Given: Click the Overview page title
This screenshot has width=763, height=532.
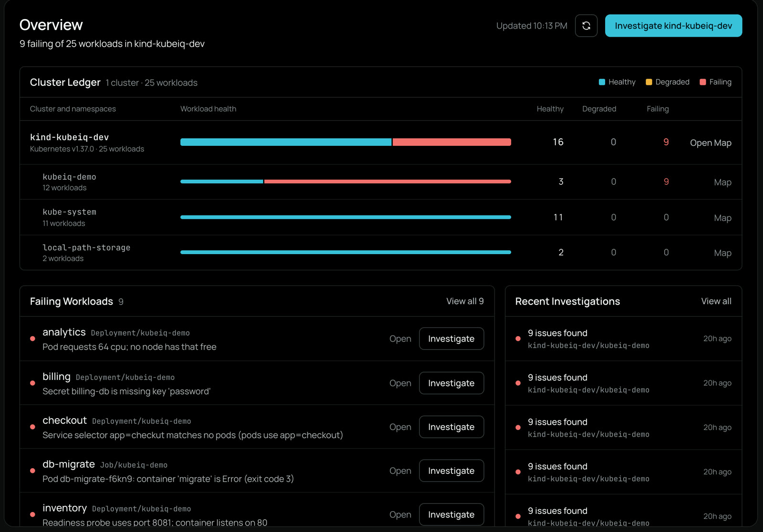Looking at the screenshot, I should point(51,25).
